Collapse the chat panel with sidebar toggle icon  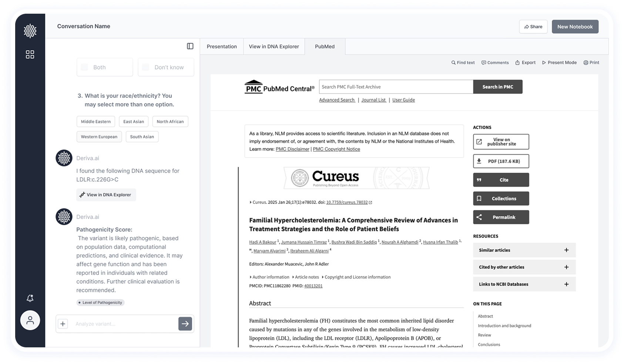pyautogui.click(x=190, y=46)
